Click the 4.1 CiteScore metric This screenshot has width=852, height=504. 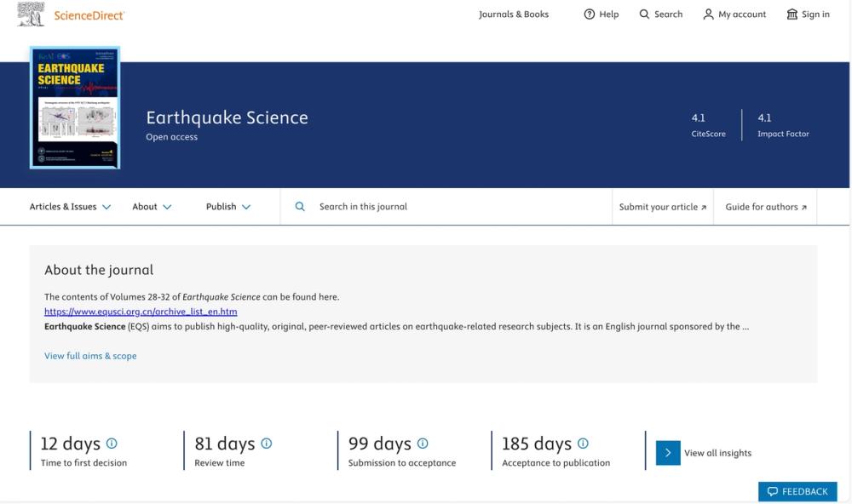(x=709, y=125)
